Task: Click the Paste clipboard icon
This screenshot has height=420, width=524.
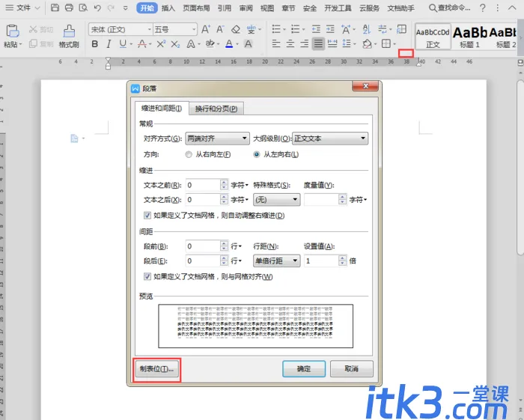Action: pos(13,31)
